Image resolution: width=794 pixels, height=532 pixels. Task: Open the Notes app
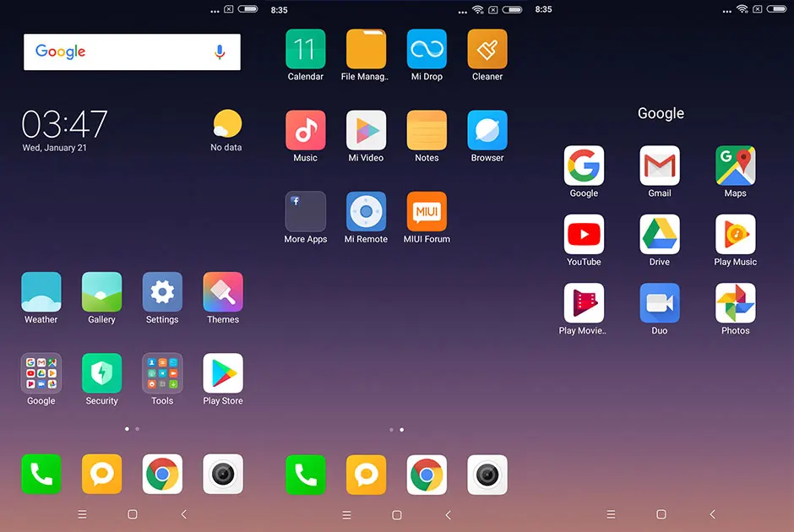tap(427, 131)
